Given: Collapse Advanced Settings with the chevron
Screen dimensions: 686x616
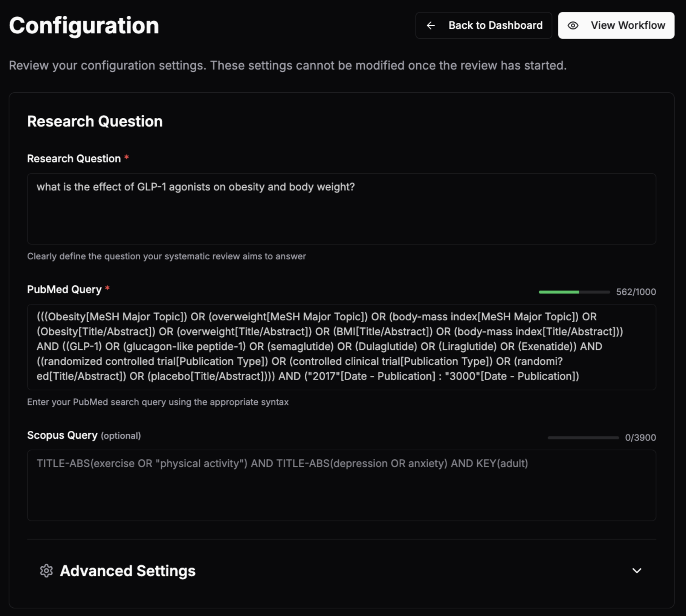Looking at the screenshot, I should click(x=637, y=571).
